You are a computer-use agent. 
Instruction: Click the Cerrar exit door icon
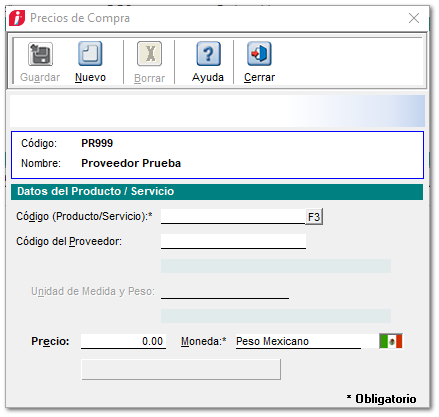click(x=259, y=54)
